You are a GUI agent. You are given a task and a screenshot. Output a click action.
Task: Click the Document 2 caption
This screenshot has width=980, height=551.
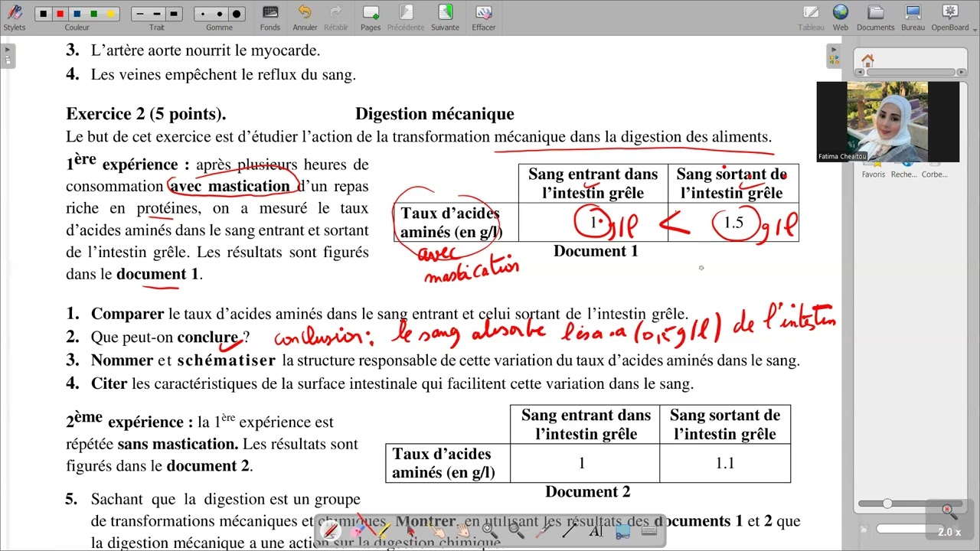click(x=588, y=492)
